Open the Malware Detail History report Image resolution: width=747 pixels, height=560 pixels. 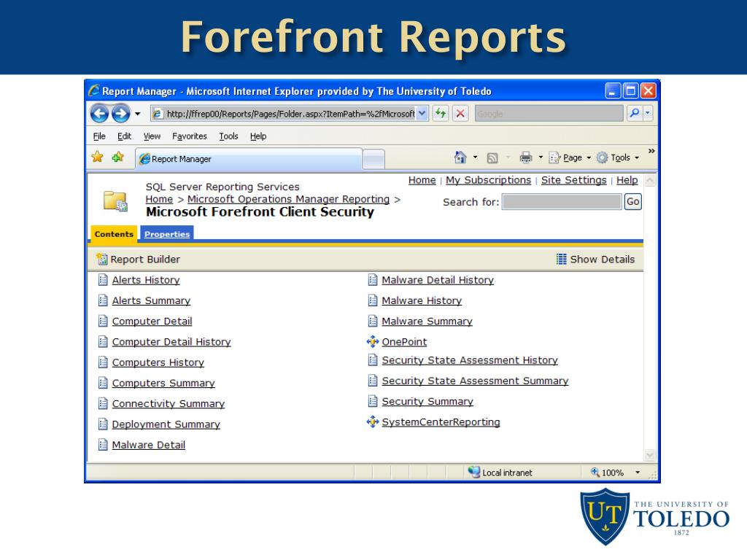pos(438,280)
